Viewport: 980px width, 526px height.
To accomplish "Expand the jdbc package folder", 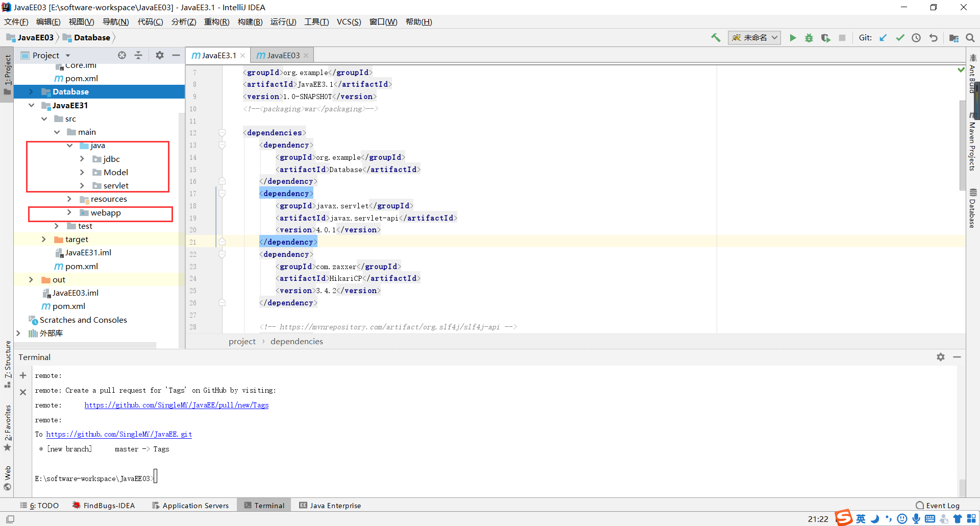I will pyautogui.click(x=82, y=159).
